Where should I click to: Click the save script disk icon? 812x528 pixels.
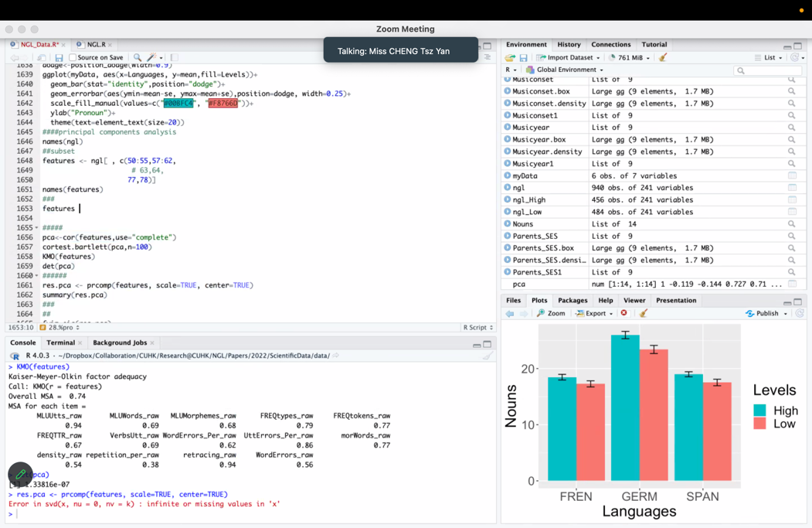[x=59, y=57]
